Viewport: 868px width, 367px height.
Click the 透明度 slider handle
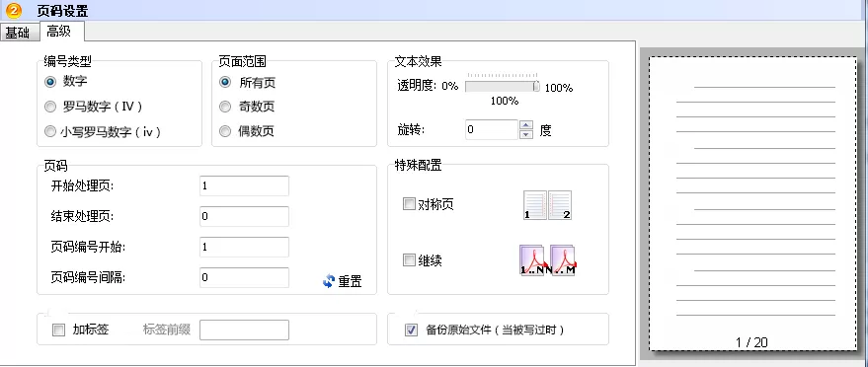[x=536, y=86]
